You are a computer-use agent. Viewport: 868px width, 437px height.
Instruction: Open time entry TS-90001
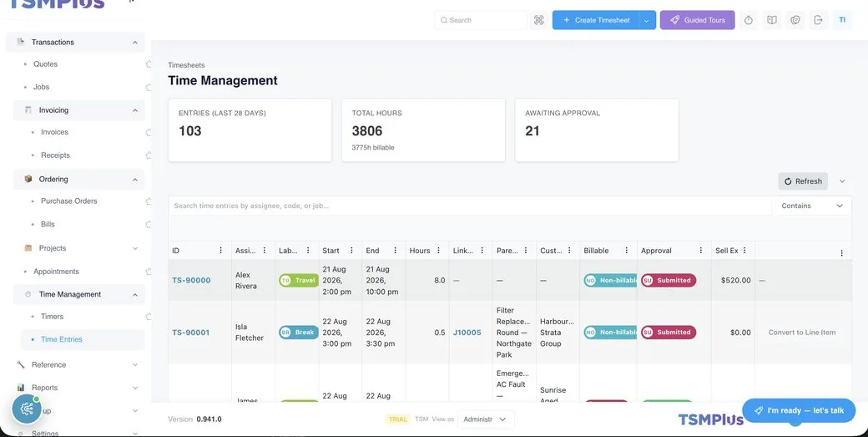[x=191, y=333]
